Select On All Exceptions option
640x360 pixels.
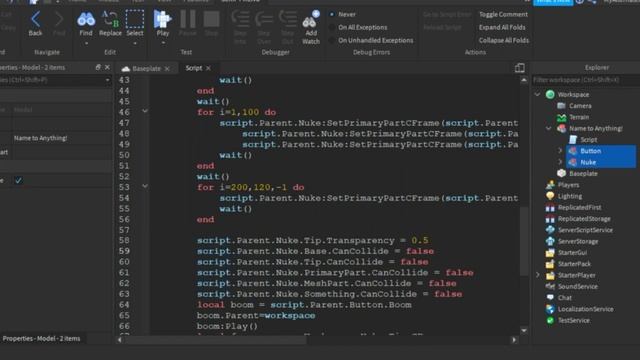(x=358, y=27)
